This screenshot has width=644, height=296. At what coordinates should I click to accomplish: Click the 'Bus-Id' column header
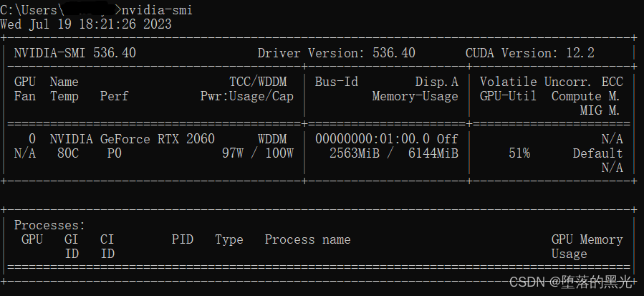tap(337, 82)
